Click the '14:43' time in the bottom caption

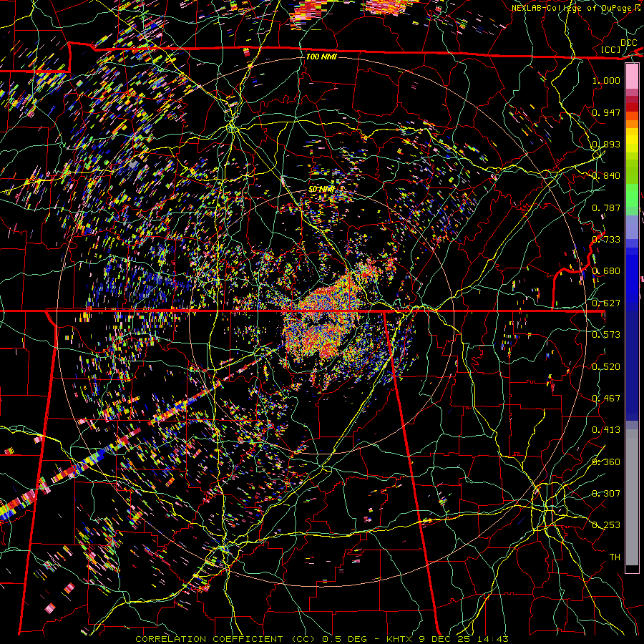click(494, 639)
